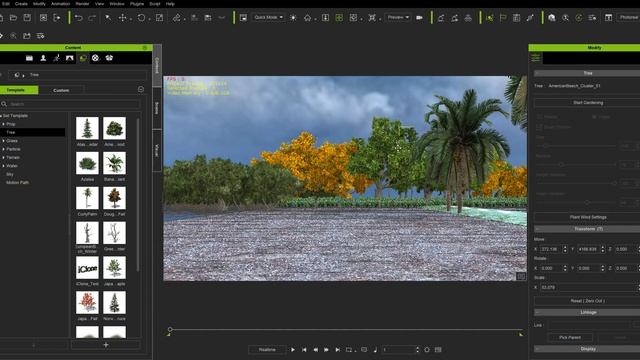Open the Create menu
Screen dimensions: 640x360
point(21,4)
